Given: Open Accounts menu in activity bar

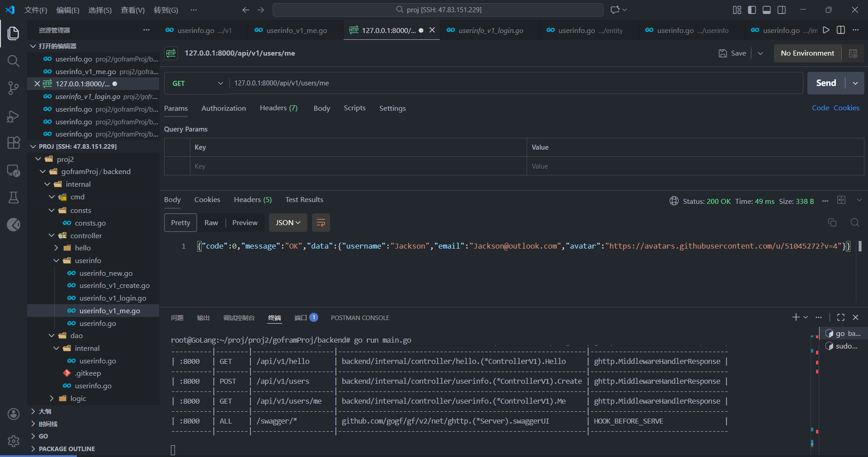Looking at the screenshot, I should coord(14,414).
